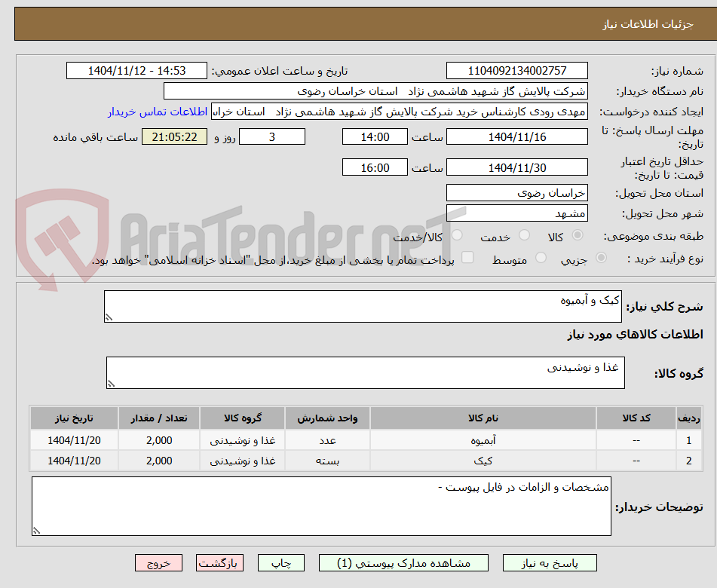Click غذا و نوشیدنی in کیک row
Viewport: 717px width, 588px height.
pyautogui.click(x=242, y=461)
